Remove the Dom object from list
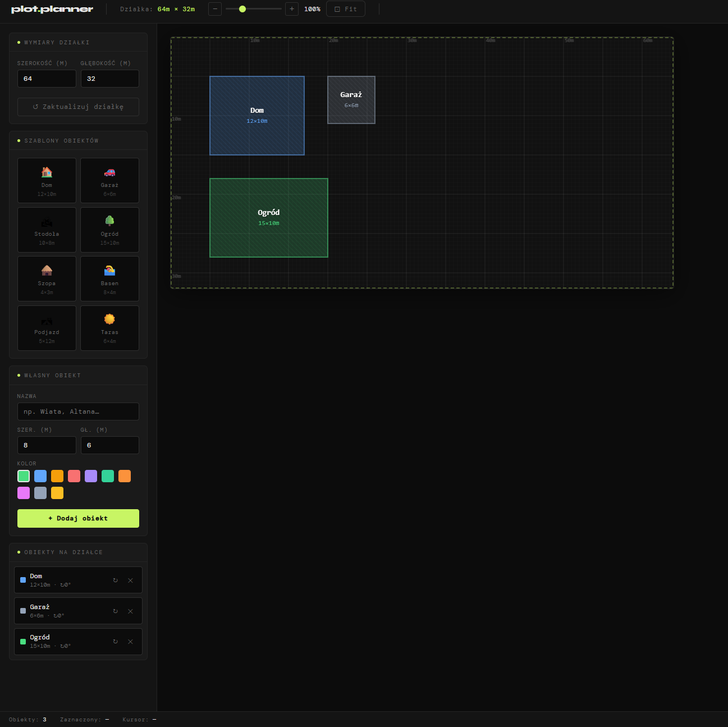The image size is (728, 727). (130, 580)
